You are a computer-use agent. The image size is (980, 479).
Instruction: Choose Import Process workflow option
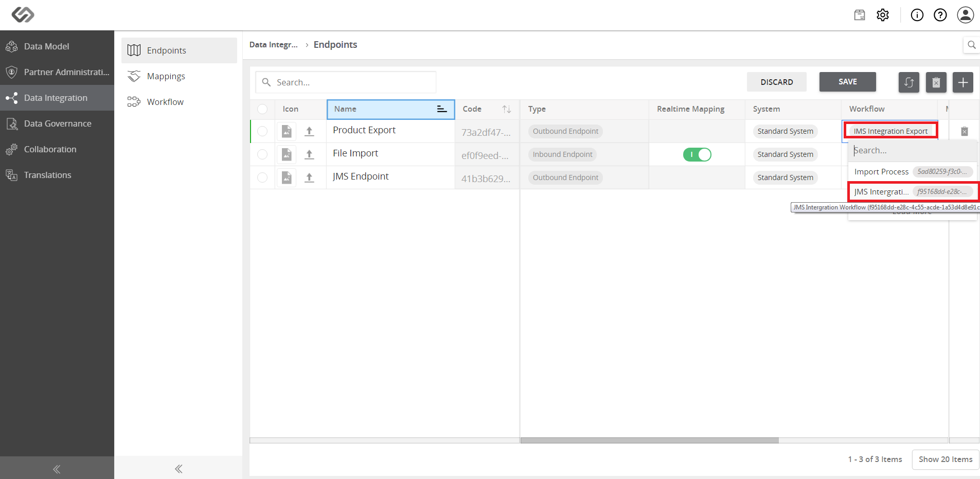912,172
